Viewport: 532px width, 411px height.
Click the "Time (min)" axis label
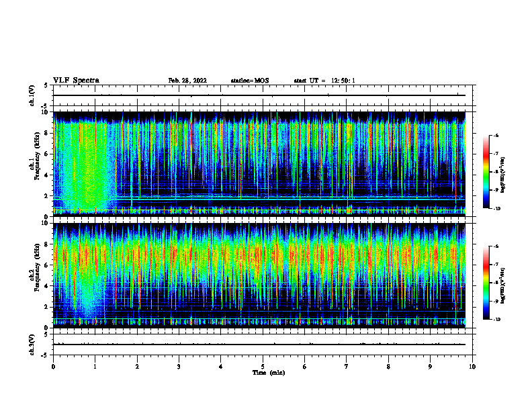tap(269, 373)
